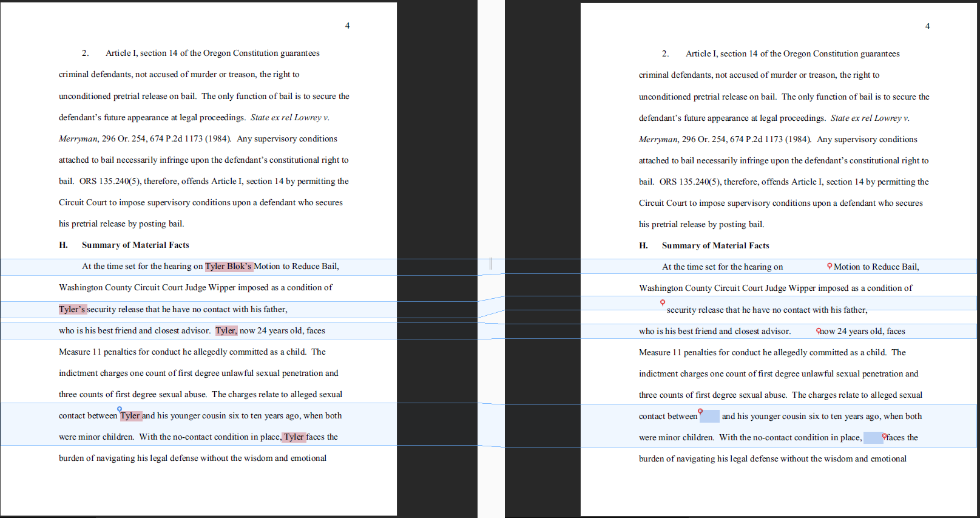Click the splitter handle between the two documents
The image size is (980, 518).
tap(490, 264)
